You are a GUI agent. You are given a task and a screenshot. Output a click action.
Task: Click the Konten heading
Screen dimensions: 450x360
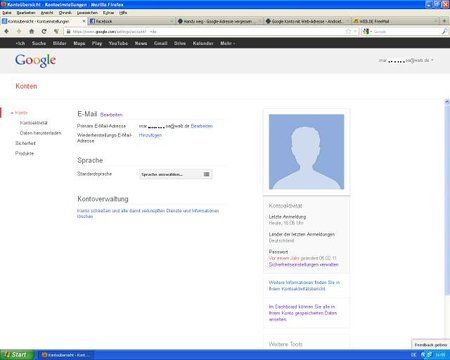(x=26, y=86)
